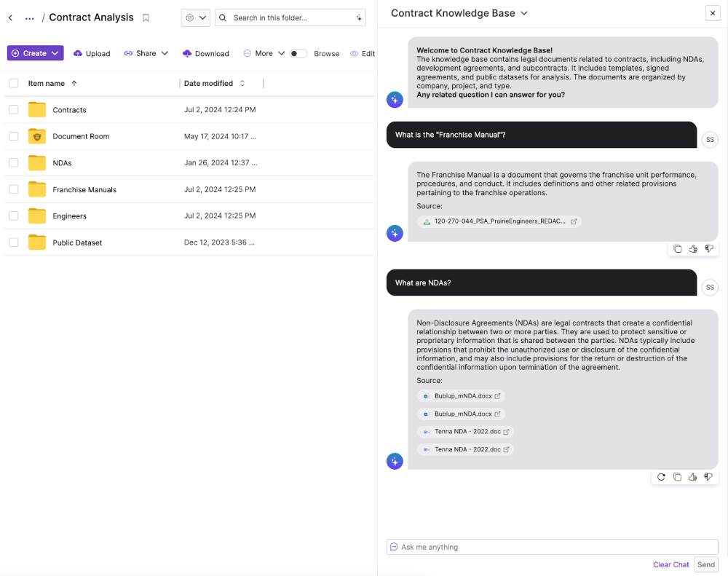Open the Document Room secure folder
Viewport: 728px width, 576px height.
click(80, 136)
